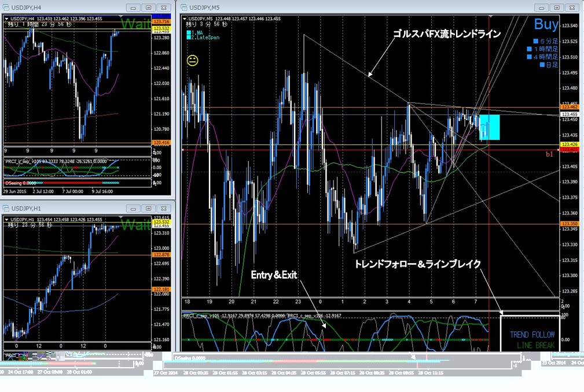Viewport: 584px width, 392px height.
Task: Click the 4時間足 timeframe label
Action: pos(546,57)
